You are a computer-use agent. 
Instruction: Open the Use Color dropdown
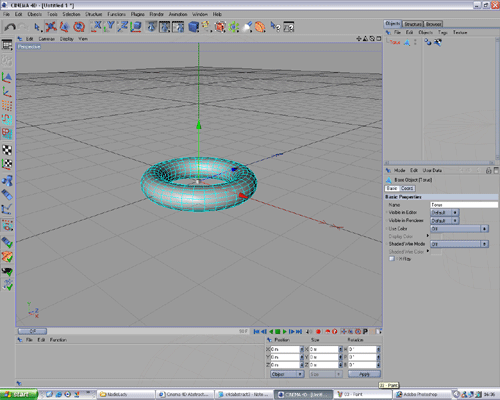459,229
